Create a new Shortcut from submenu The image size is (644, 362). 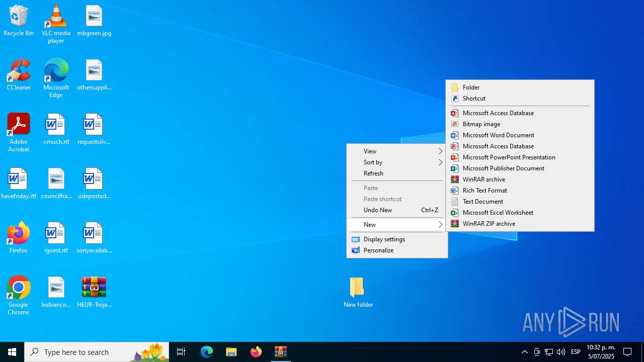click(520, 99)
